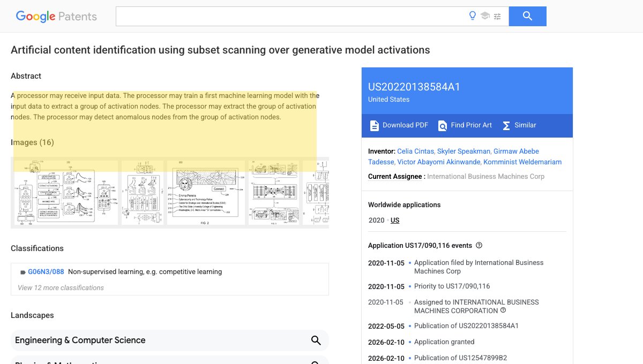Screen dimensions: 643x364
Task: Click Application granted event text
Action: (444, 342)
